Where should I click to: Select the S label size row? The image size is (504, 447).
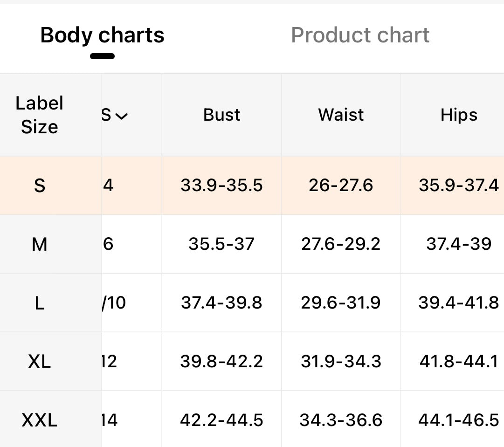coord(40,186)
